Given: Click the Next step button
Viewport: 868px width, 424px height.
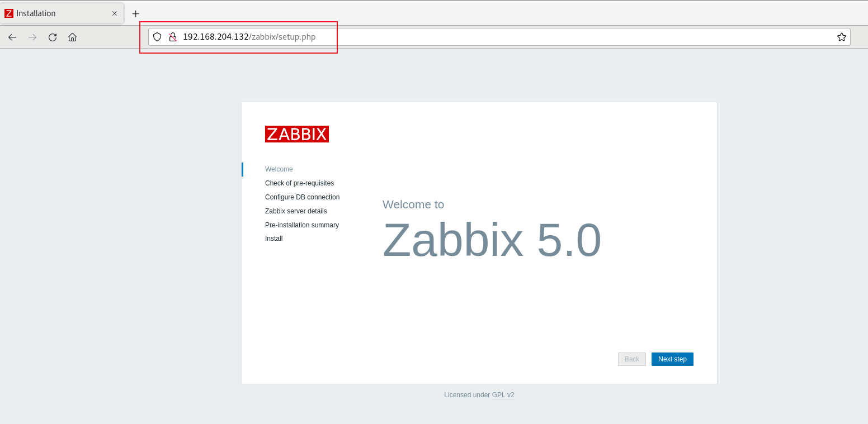Looking at the screenshot, I should click(672, 359).
